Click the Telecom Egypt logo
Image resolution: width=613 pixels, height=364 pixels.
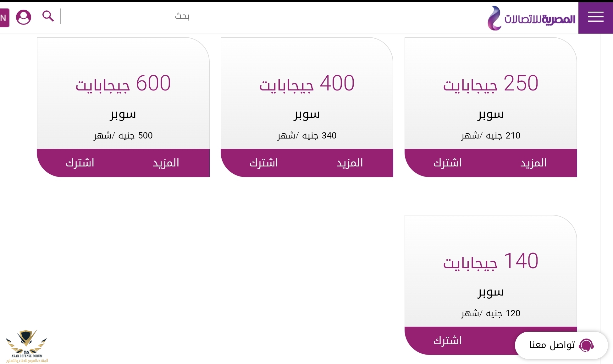(532, 18)
